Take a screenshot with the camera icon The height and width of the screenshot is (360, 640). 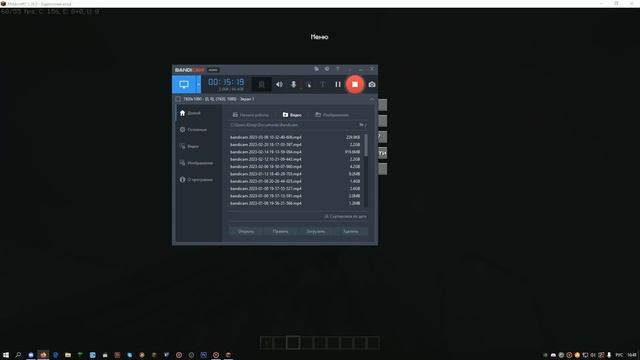tap(371, 84)
